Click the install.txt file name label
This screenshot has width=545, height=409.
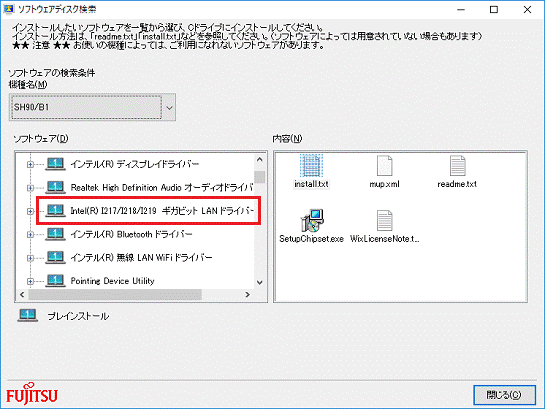point(311,184)
